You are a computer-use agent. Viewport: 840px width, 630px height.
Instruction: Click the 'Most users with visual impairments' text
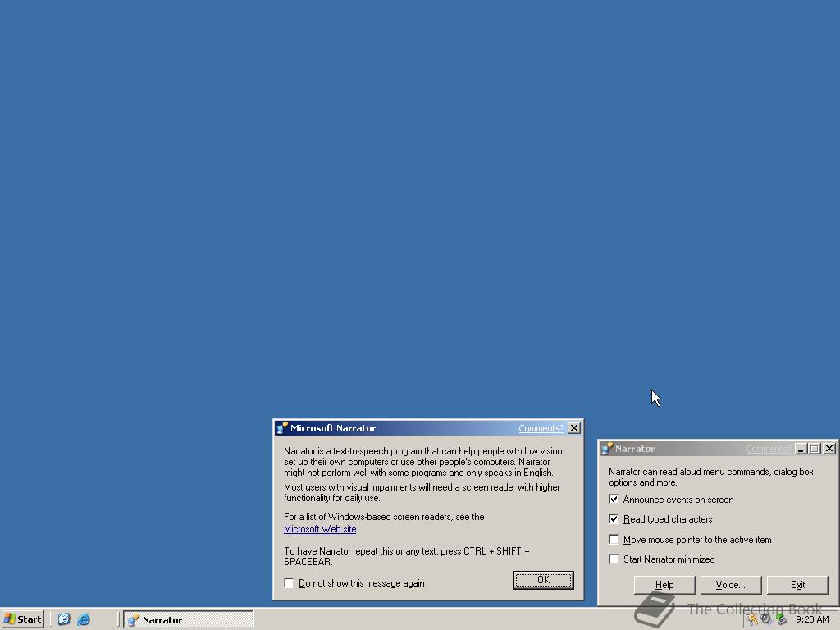tap(422, 492)
